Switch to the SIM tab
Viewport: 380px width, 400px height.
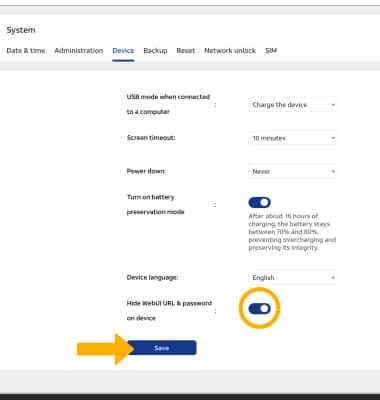click(271, 51)
